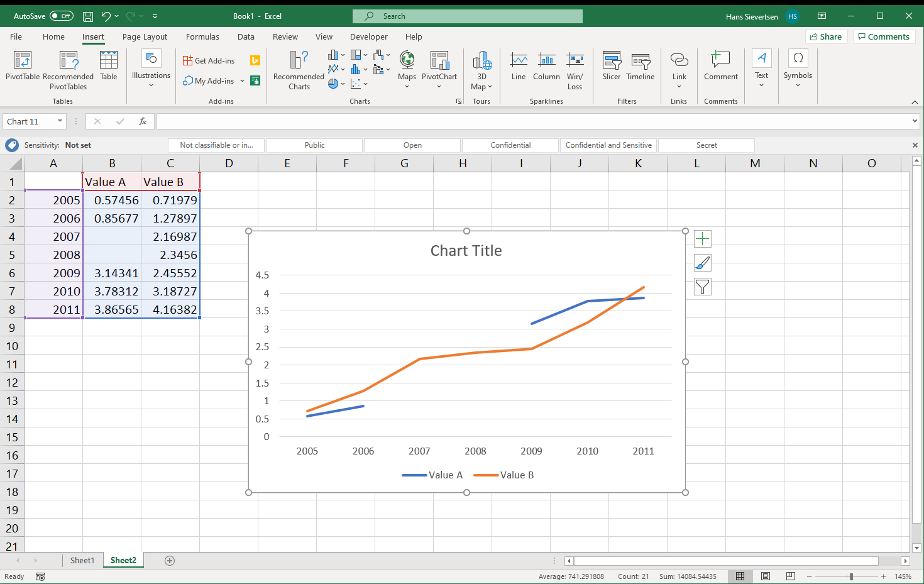Open the Data tab
The image size is (924, 584).
[246, 37]
